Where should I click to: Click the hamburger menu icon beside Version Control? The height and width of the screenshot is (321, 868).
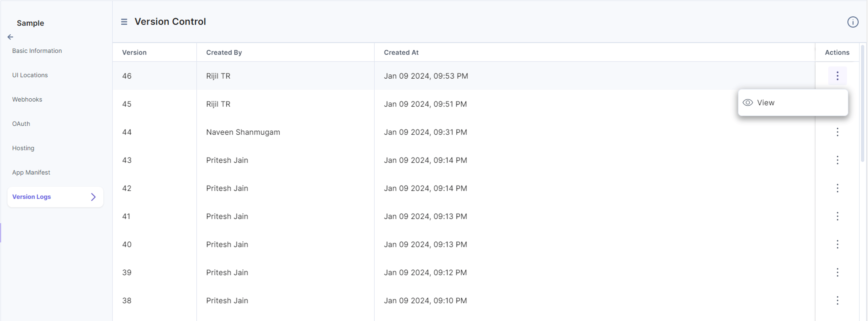pos(124,22)
